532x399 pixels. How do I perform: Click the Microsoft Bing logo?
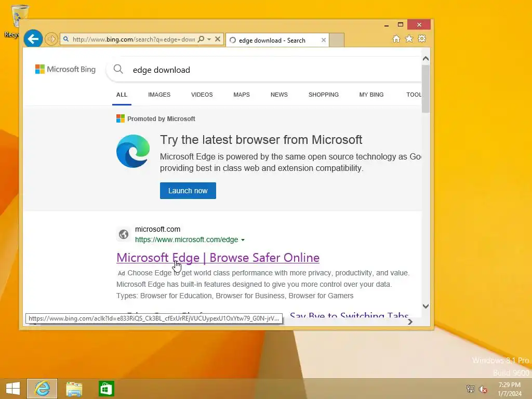click(65, 69)
